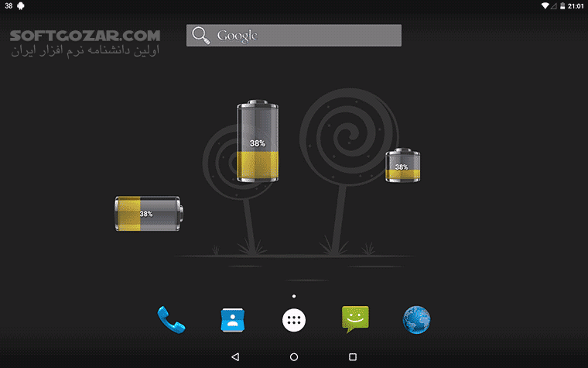The width and height of the screenshot is (588, 368).
Task: Select the small battery widget
Action: point(403,165)
